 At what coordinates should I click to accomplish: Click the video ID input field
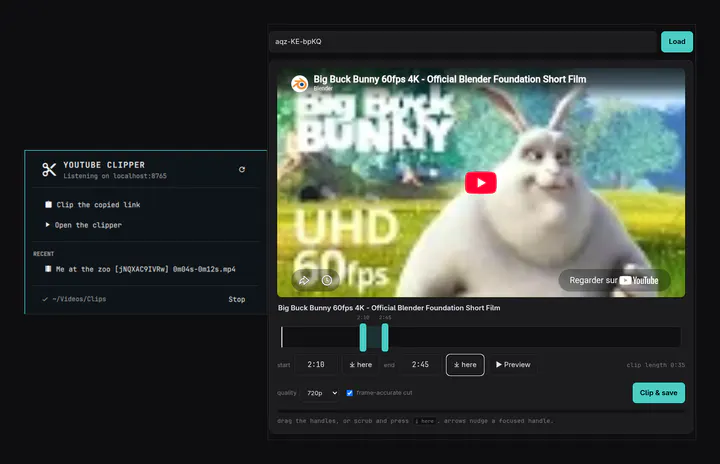(x=463, y=42)
